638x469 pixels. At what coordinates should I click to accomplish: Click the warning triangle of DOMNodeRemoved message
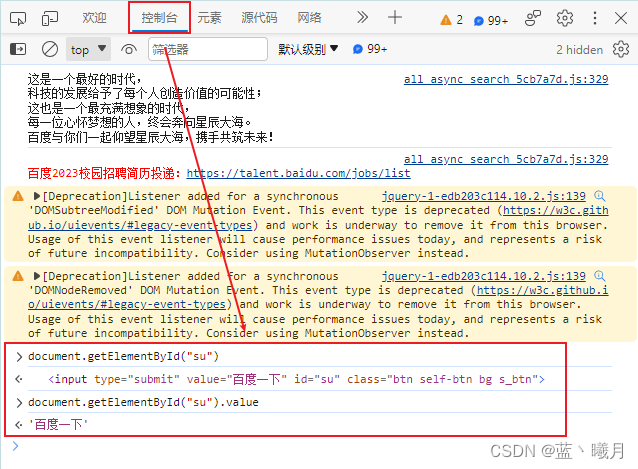tap(18, 276)
